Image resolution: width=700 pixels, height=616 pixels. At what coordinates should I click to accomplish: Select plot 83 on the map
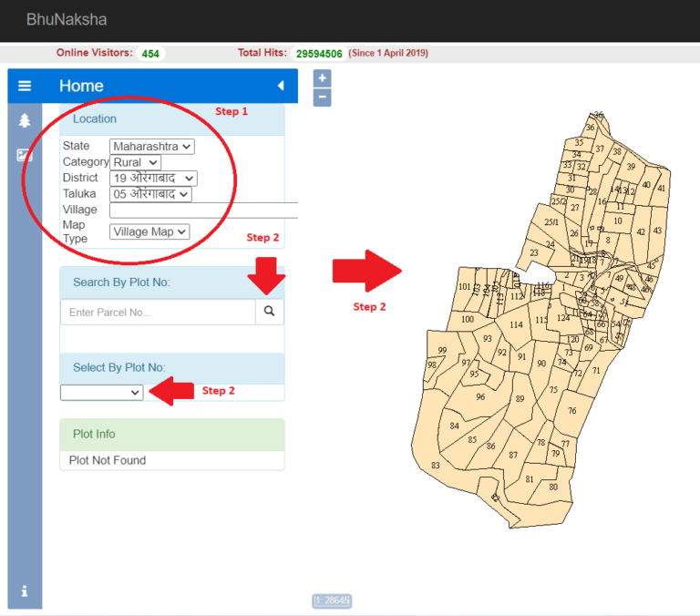click(x=436, y=466)
